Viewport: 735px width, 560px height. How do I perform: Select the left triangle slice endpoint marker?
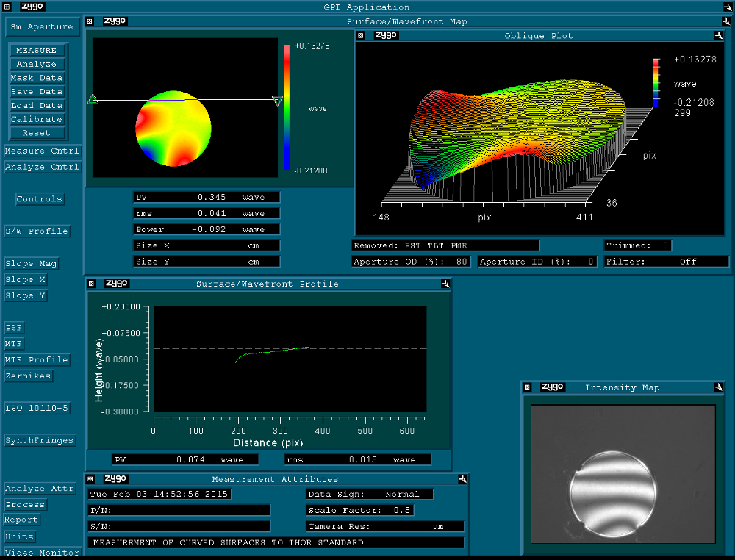[x=93, y=100]
